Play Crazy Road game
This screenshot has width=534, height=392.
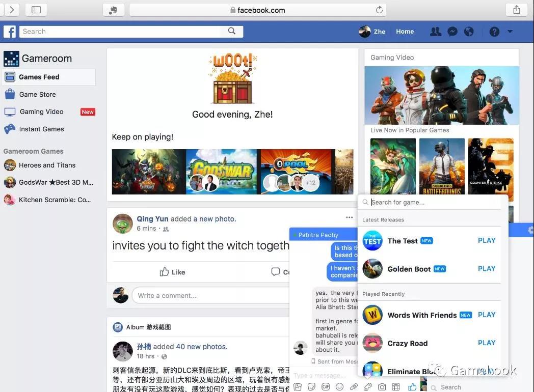[x=487, y=343]
